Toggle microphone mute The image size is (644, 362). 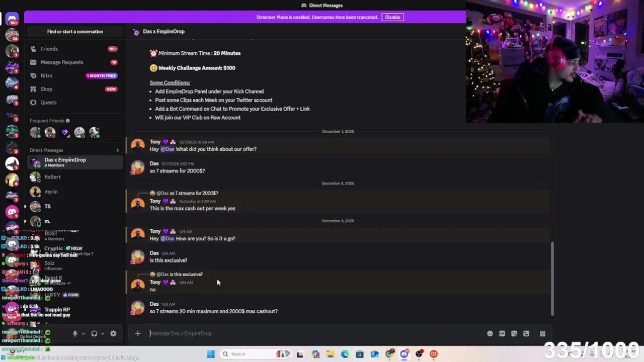[x=75, y=333]
